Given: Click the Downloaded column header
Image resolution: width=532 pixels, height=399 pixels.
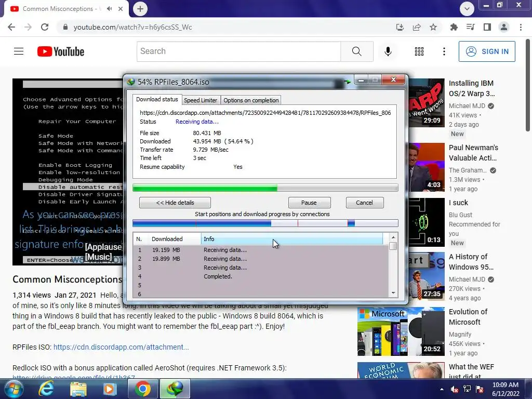Looking at the screenshot, I should tap(175, 239).
